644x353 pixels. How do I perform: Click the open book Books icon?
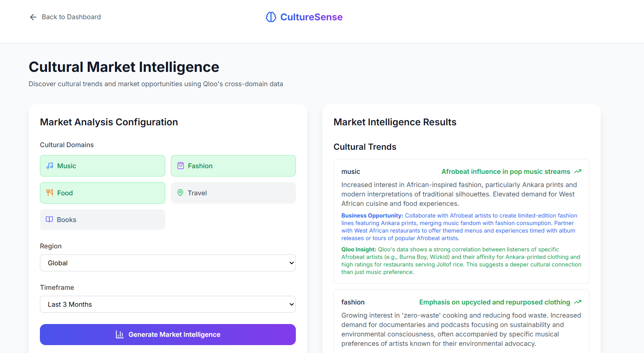(x=49, y=219)
